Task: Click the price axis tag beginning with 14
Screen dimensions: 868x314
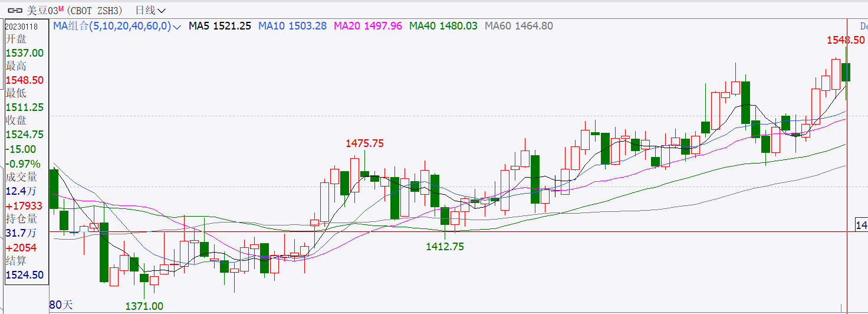Action: (862, 225)
